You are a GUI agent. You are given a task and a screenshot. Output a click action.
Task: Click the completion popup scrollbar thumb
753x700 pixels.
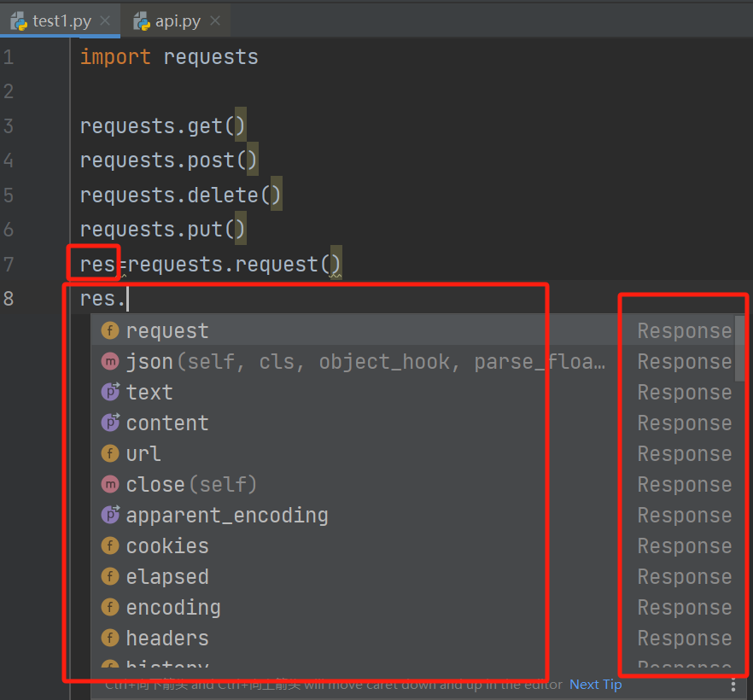pos(739,348)
